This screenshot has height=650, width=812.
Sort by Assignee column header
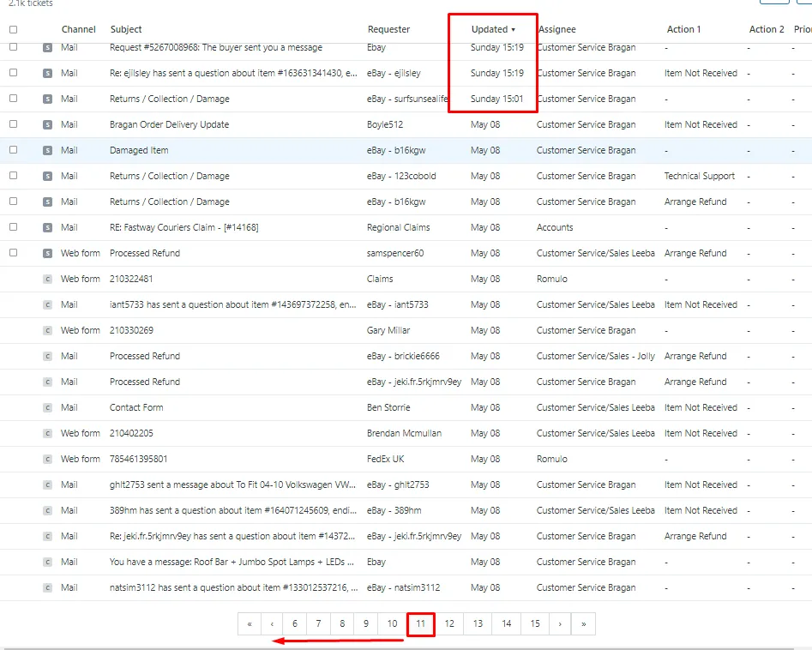(x=557, y=29)
